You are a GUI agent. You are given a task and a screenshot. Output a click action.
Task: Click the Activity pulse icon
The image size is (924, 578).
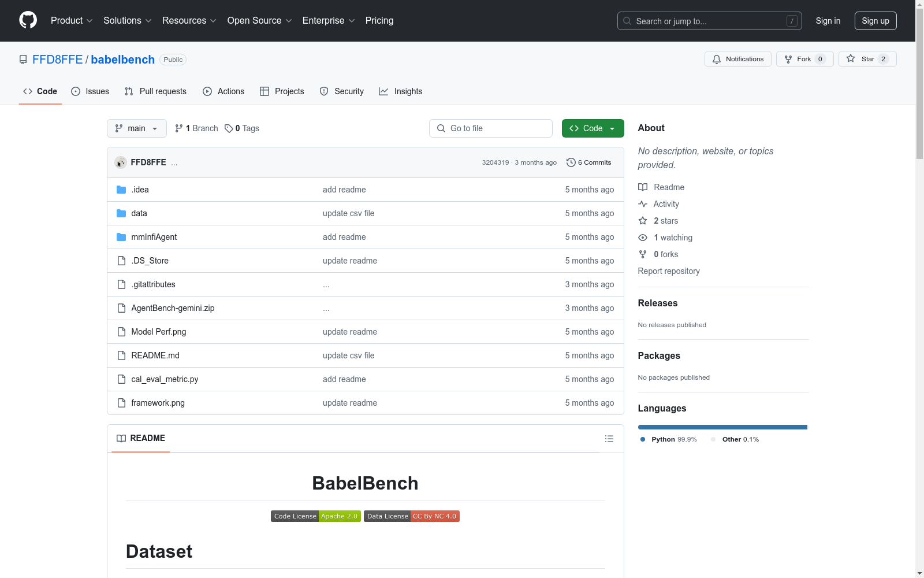click(x=643, y=204)
